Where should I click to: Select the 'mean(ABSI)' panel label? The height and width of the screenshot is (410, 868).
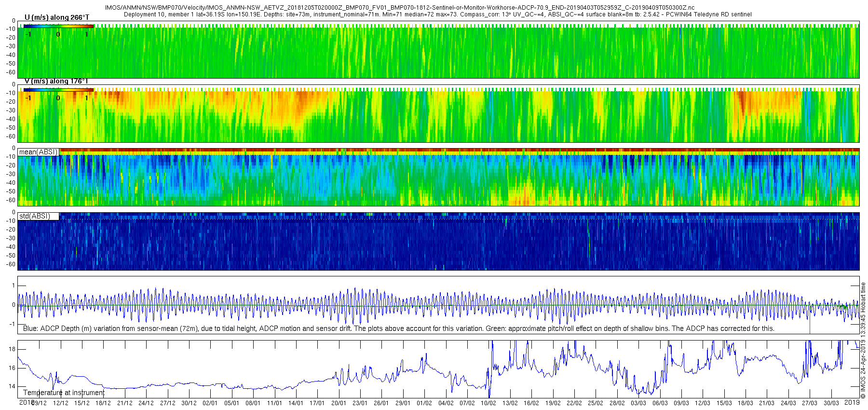pos(39,152)
